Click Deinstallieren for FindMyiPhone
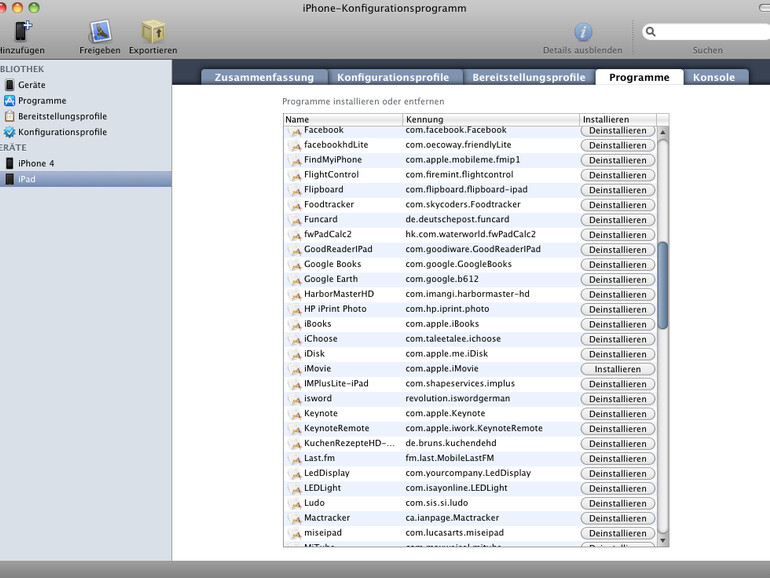 click(x=618, y=160)
